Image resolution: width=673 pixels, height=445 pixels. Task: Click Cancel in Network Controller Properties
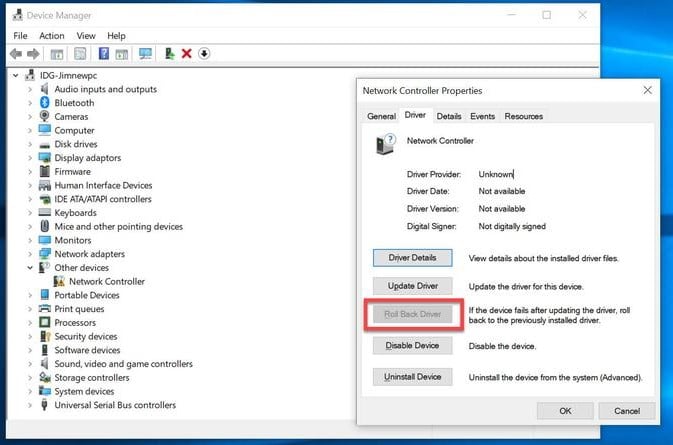(x=627, y=411)
